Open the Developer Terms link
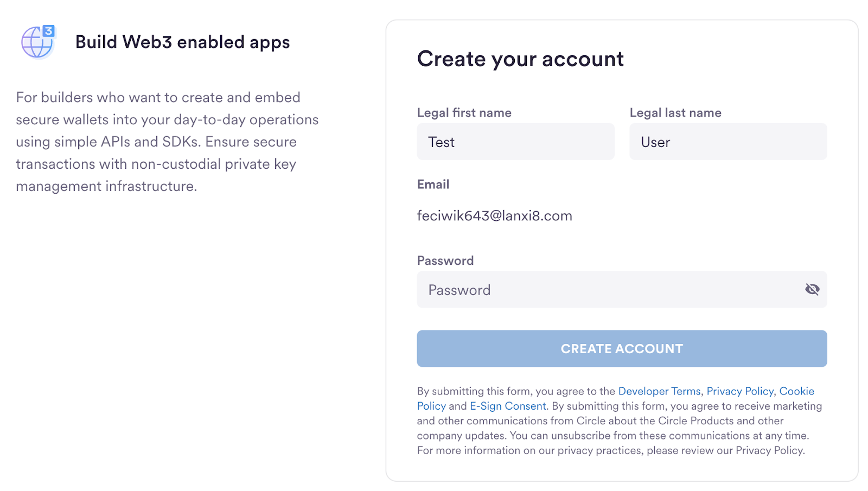This screenshot has width=868, height=491. click(x=659, y=391)
